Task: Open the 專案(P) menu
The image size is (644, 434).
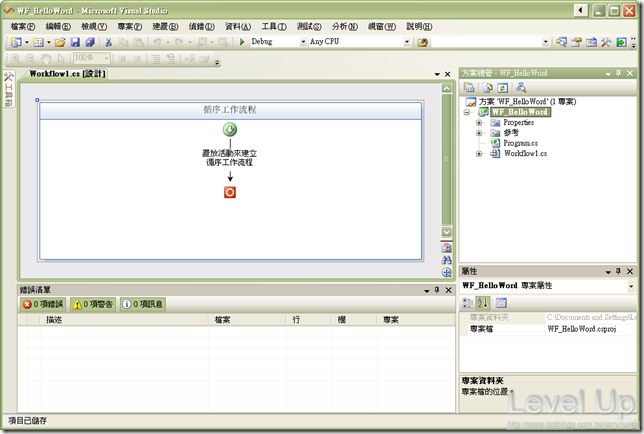Action: point(130,27)
